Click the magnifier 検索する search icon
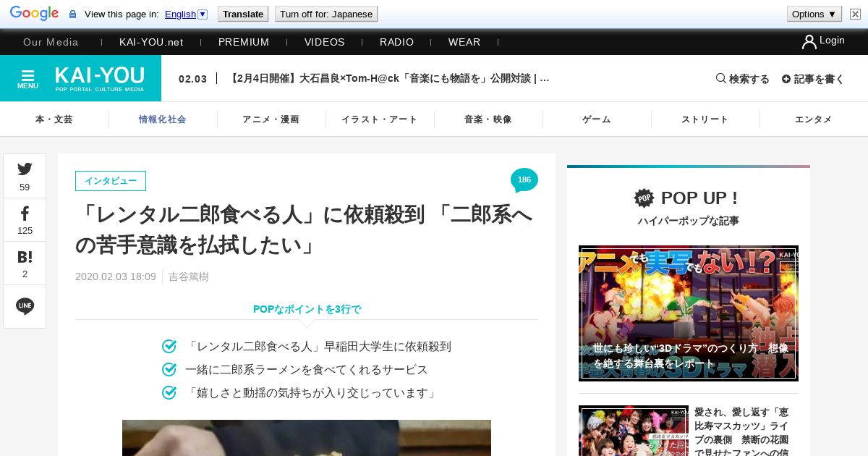The image size is (868, 456). click(721, 78)
